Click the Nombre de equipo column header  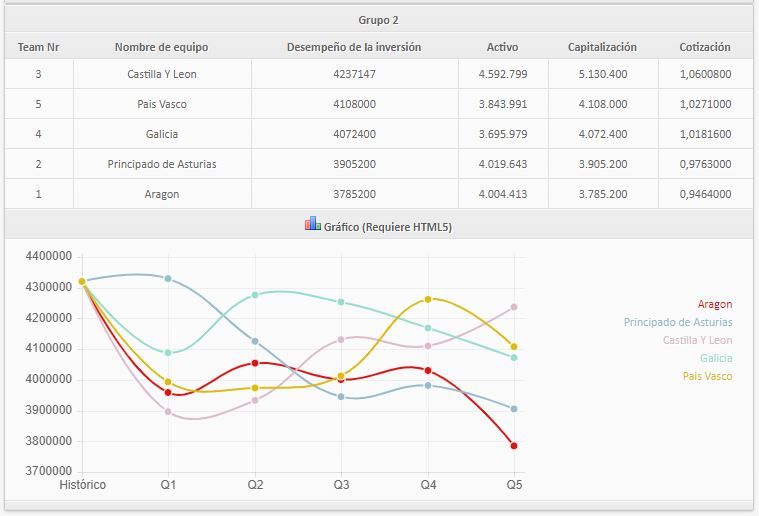(162, 47)
